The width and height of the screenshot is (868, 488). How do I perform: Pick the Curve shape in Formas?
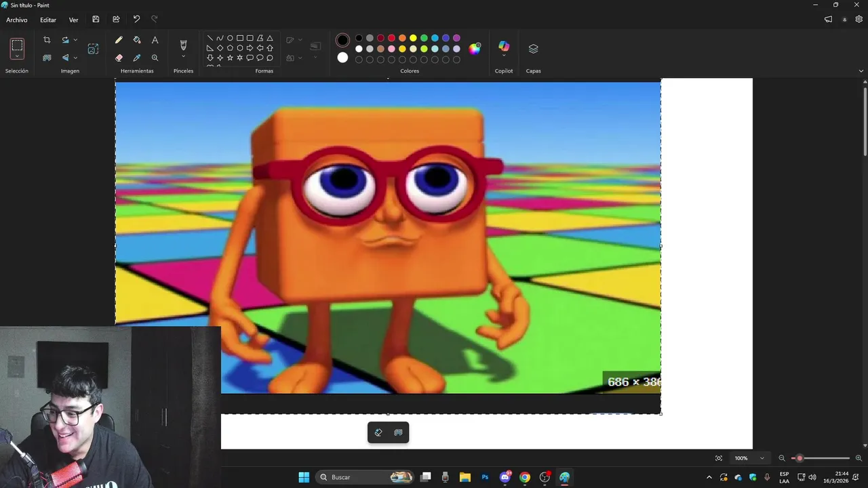click(x=220, y=38)
